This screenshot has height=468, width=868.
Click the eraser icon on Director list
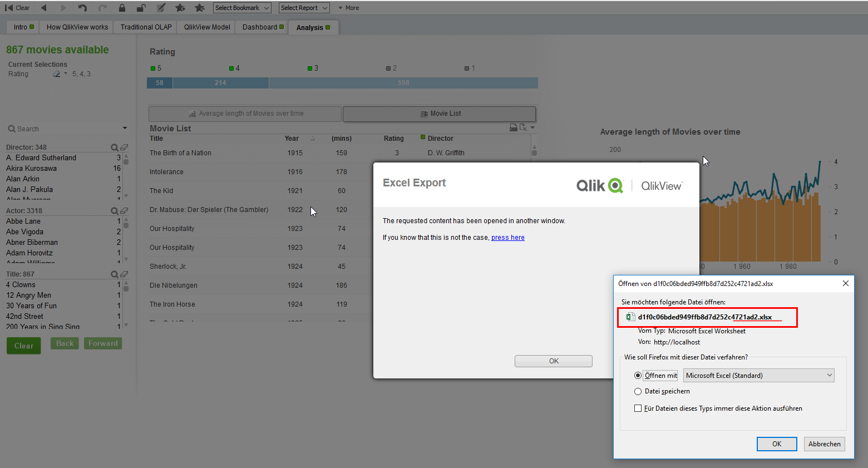coord(124,147)
